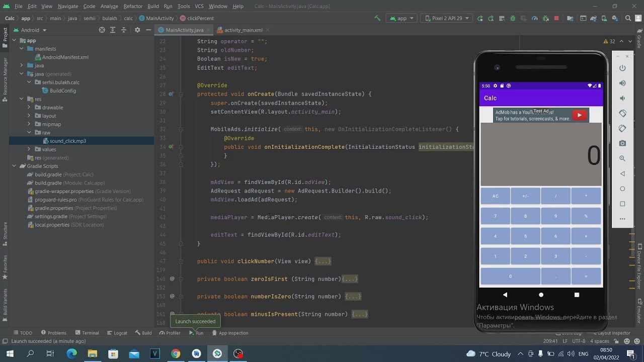Rotate emulator left icon
The image size is (644, 362).
[622, 113]
